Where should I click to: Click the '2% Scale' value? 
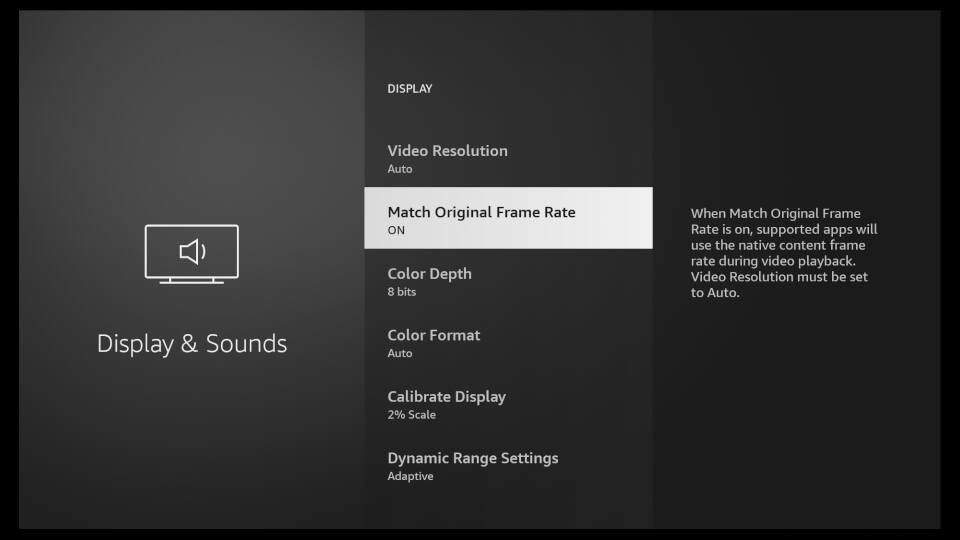(411, 414)
